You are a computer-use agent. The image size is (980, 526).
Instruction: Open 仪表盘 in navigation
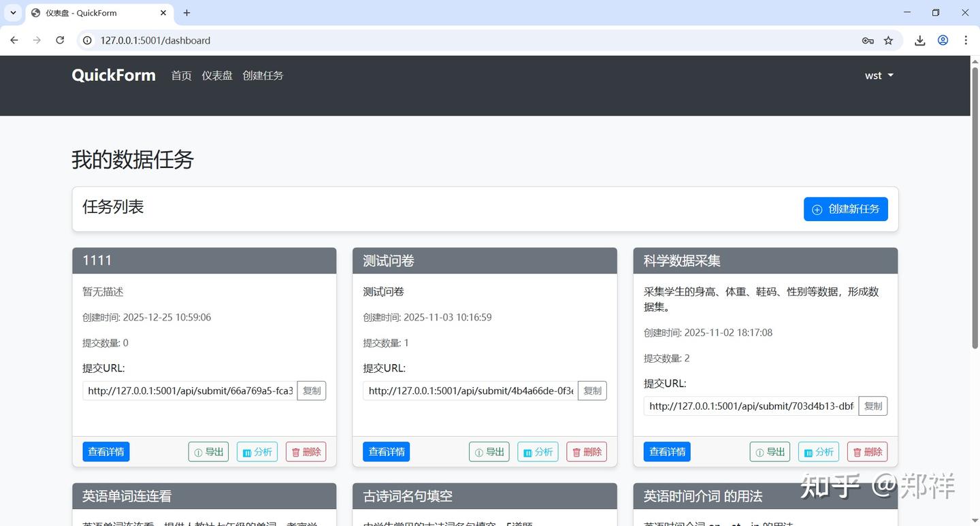[217, 76]
